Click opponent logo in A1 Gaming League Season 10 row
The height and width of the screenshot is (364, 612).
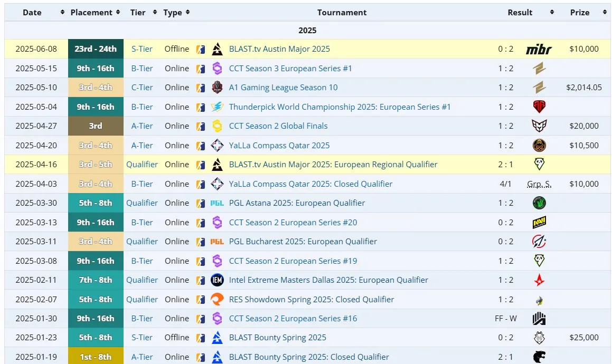coord(539,88)
